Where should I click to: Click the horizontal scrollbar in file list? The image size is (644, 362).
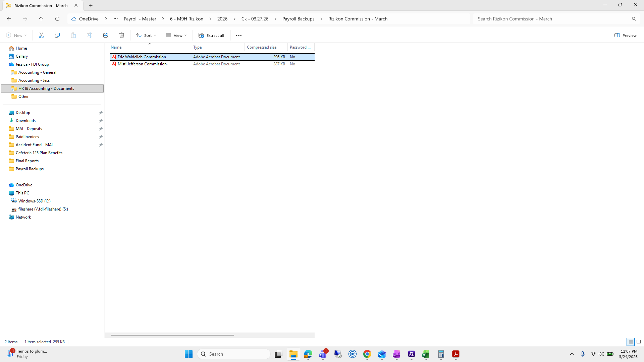(172, 335)
